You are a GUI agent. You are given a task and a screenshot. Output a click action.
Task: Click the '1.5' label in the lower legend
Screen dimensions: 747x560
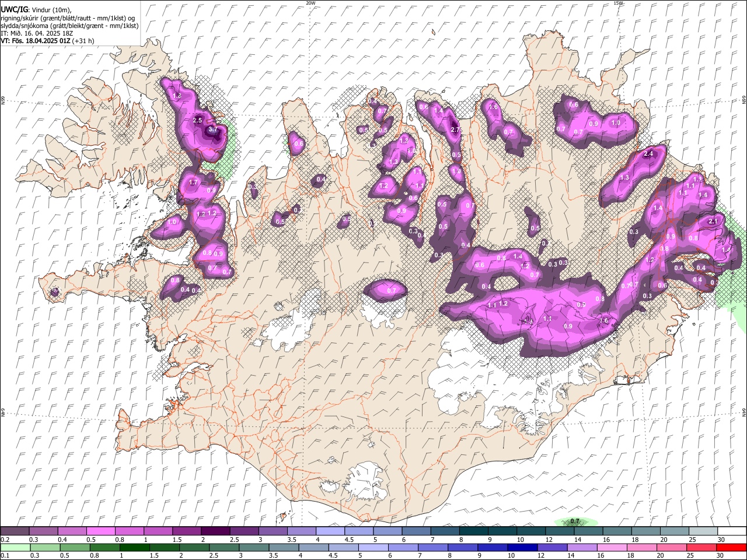(155, 555)
